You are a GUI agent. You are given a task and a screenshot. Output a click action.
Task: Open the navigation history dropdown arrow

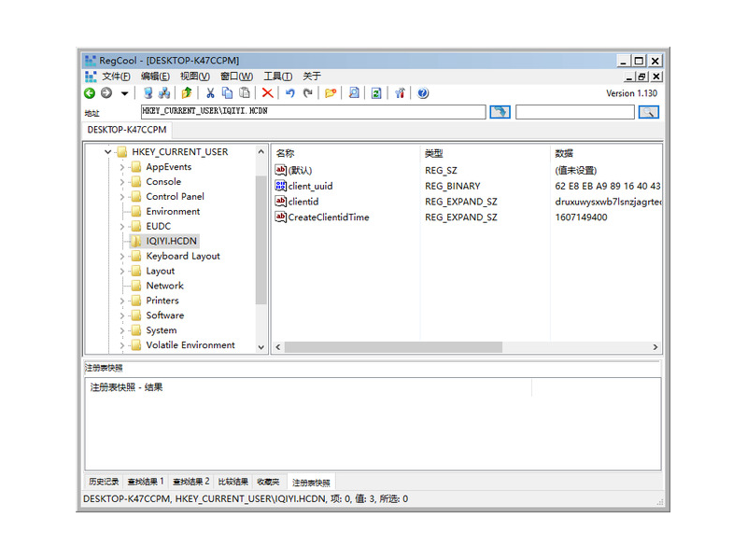[x=125, y=94]
